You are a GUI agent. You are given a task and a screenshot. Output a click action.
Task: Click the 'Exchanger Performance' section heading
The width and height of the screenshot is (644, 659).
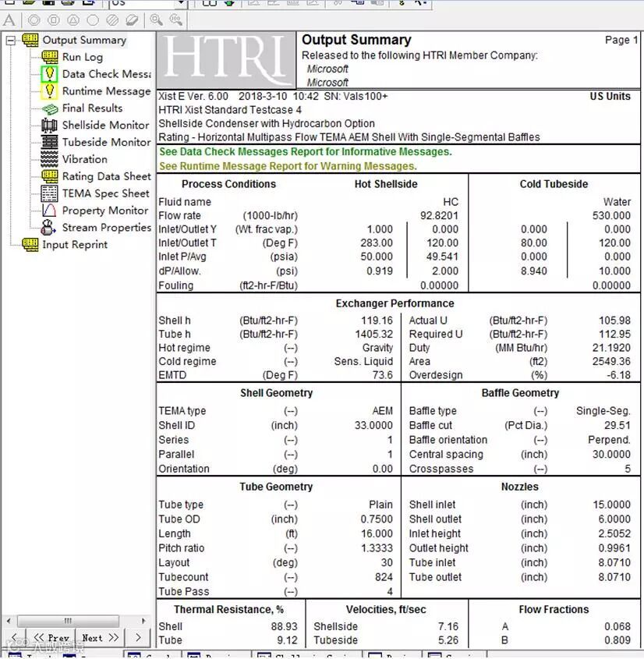click(395, 303)
